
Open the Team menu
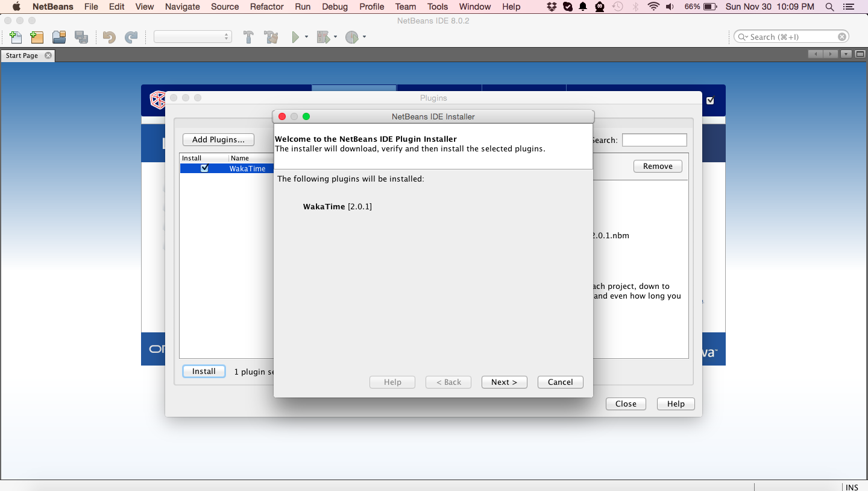tap(406, 7)
